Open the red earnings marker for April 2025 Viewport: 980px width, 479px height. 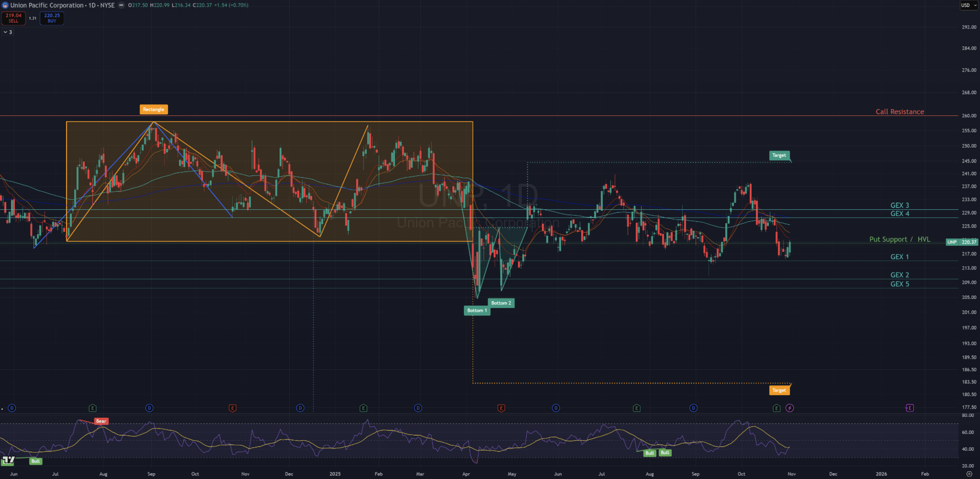click(501, 408)
